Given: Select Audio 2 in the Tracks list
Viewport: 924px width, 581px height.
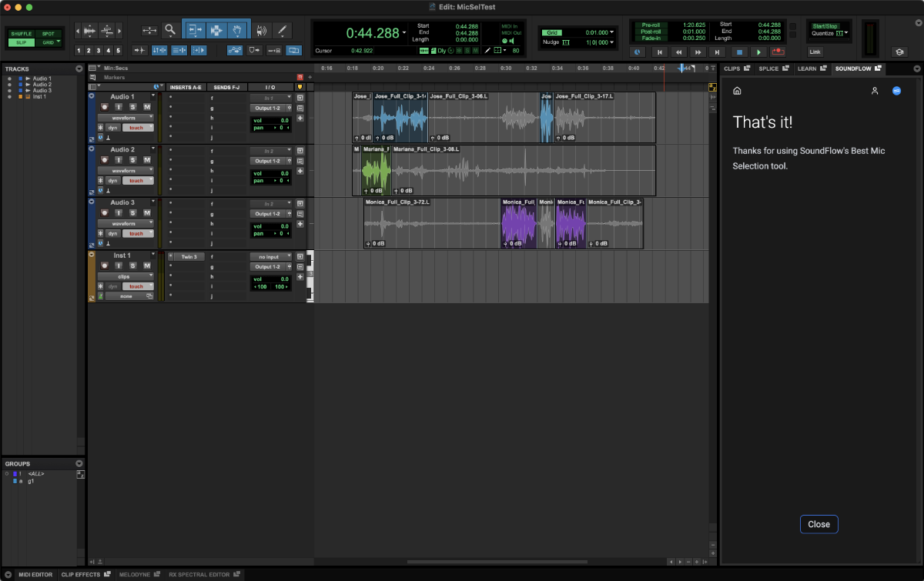Looking at the screenshot, I should click(x=42, y=85).
